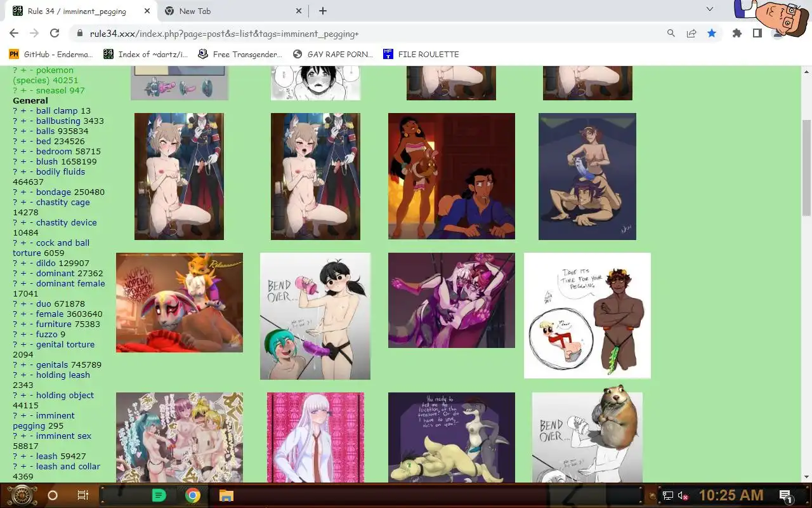Click the address bar search magnifier icon
This screenshot has height=508, width=812.
point(671,34)
